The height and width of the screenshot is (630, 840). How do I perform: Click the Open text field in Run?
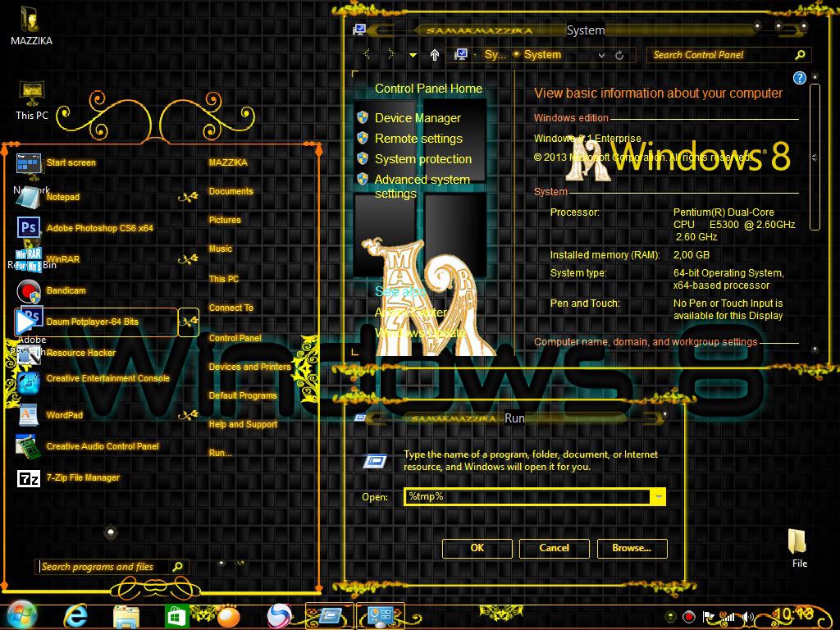527,497
